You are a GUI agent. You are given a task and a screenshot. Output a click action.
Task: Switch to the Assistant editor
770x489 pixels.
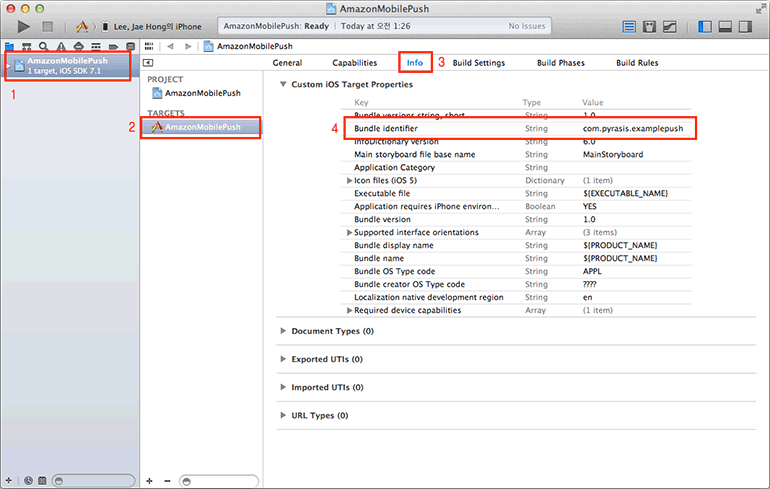point(650,25)
